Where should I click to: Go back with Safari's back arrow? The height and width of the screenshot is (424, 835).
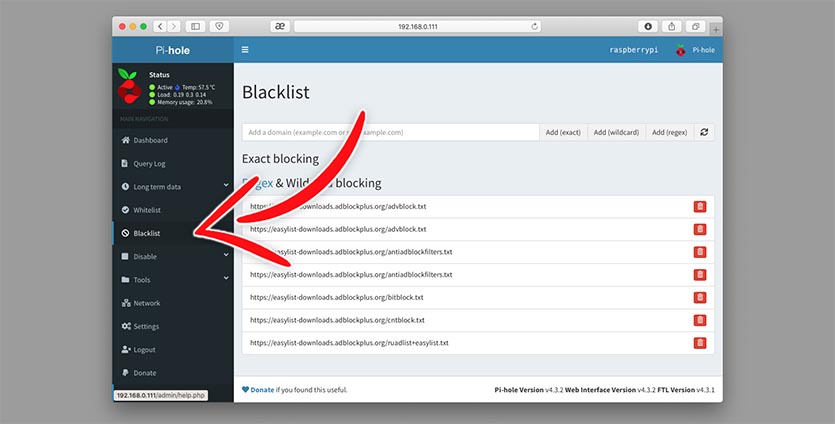pyautogui.click(x=160, y=26)
